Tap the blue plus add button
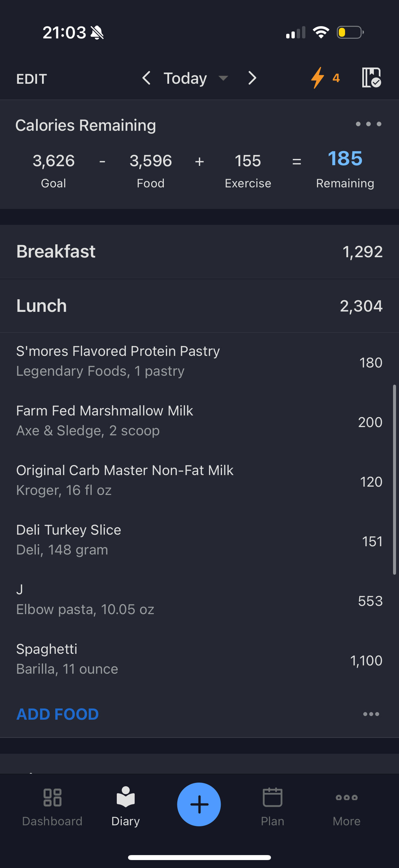399x868 pixels. (199, 804)
